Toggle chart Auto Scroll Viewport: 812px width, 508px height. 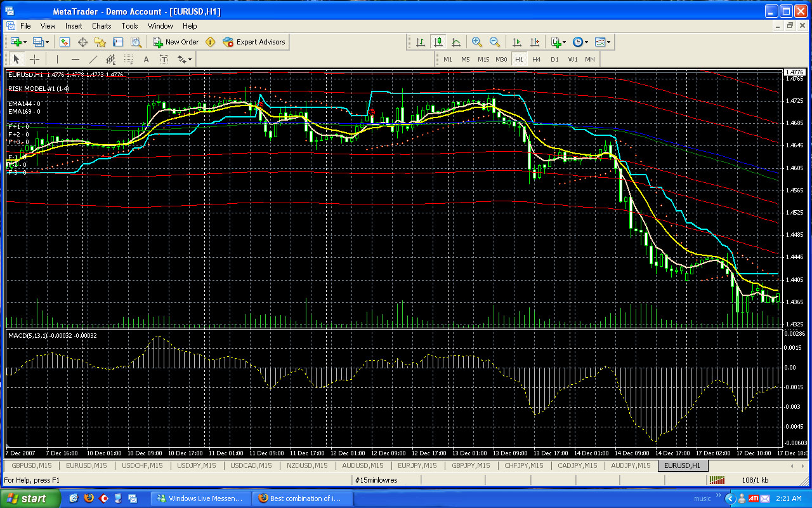point(517,42)
